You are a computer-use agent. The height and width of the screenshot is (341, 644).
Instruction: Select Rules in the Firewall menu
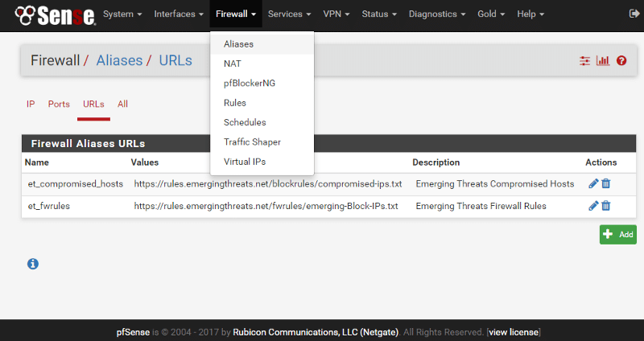coord(262,103)
